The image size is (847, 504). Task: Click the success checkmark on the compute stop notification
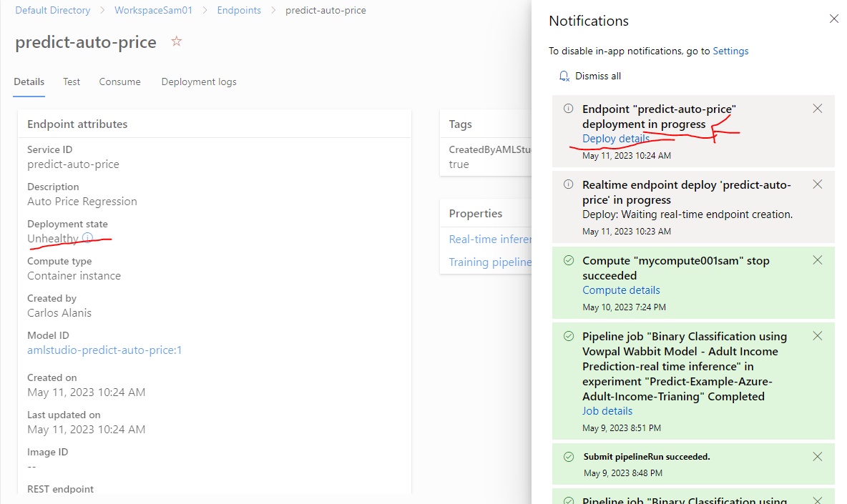(568, 260)
